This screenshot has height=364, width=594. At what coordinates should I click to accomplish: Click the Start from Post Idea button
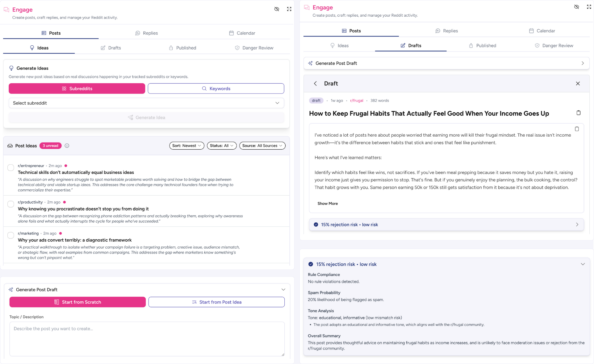(216, 302)
